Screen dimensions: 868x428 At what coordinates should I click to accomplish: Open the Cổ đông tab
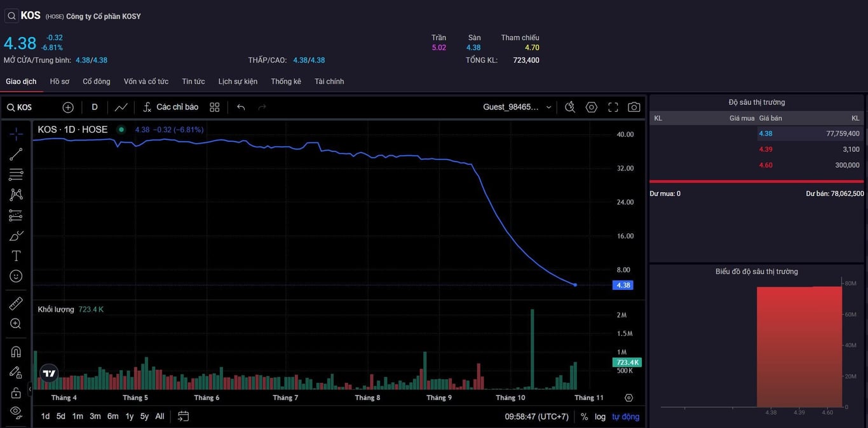pos(97,81)
